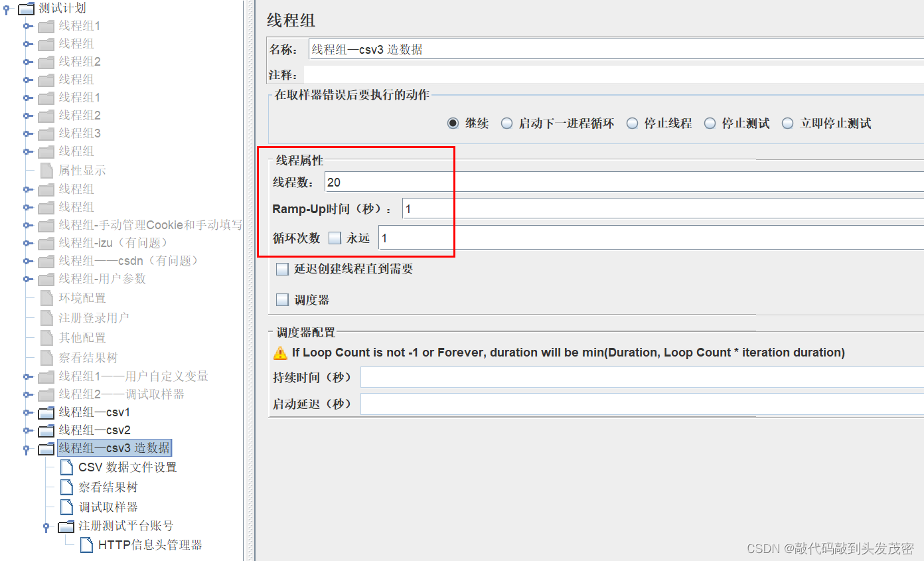Click the 循环次数 loop count field
The height and width of the screenshot is (561, 924).
pos(651,237)
